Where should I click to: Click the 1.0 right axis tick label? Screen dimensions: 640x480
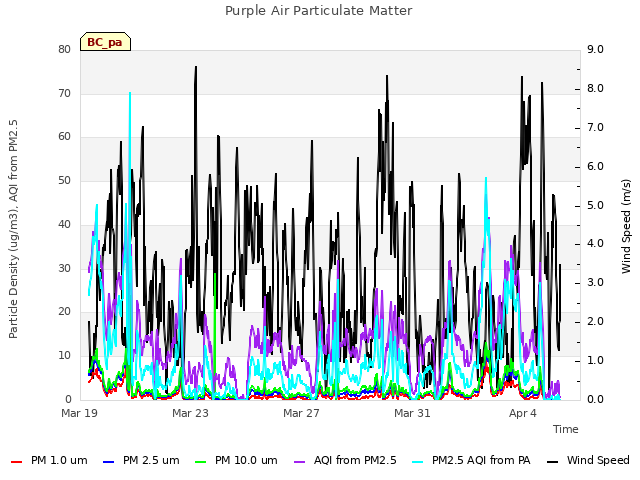pos(595,360)
